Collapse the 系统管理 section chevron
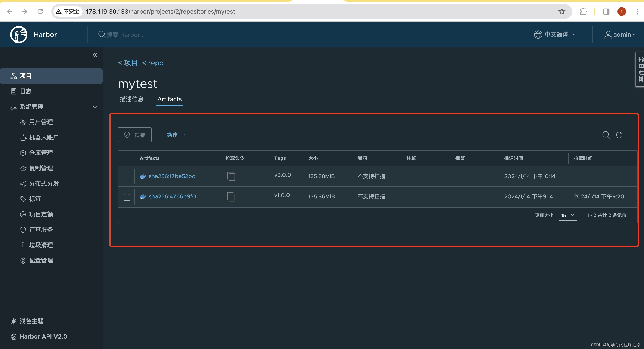This screenshot has width=644, height=349. point(95,107)
